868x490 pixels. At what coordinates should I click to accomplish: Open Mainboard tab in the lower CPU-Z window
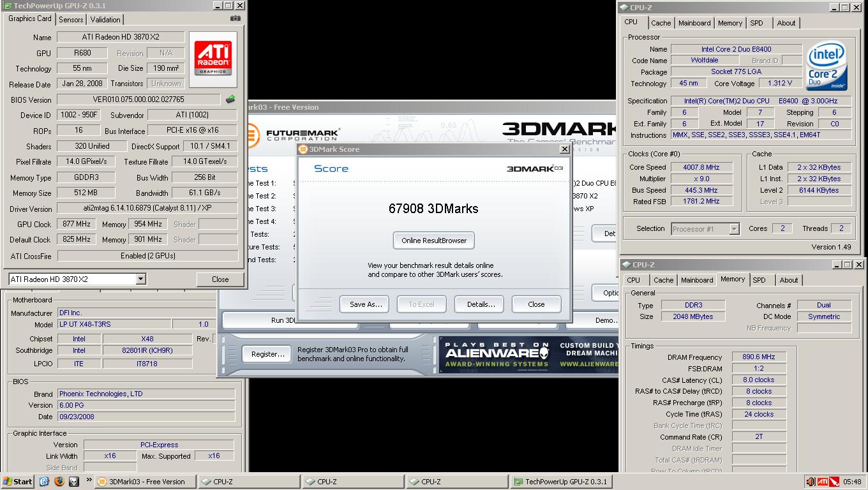[697, 280]
